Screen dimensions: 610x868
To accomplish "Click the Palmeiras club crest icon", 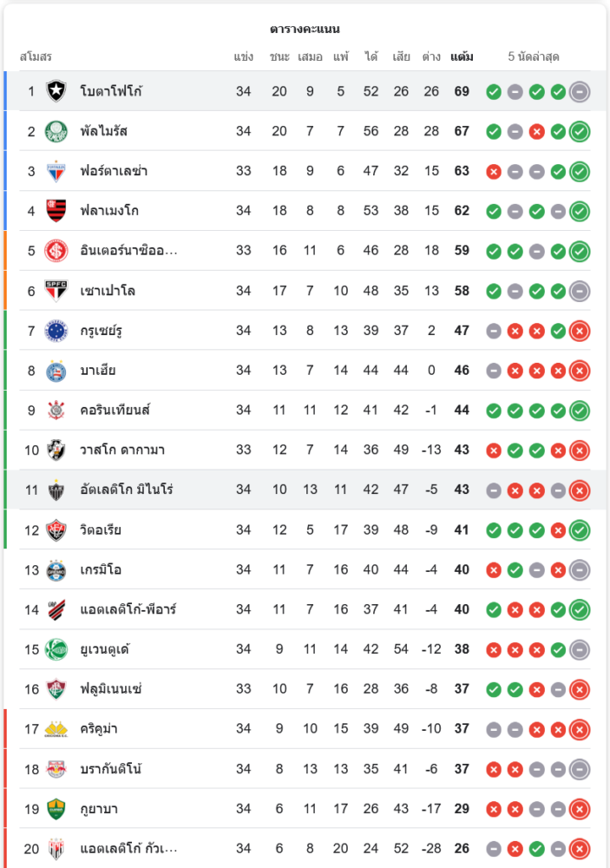I will tap(56, 131).
